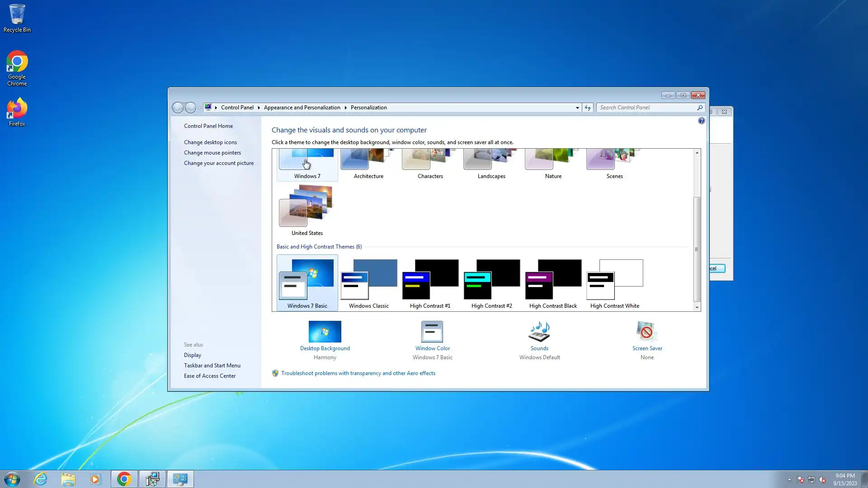
Task: Open Desktop Background settings icon
Action: pos(325,332)
